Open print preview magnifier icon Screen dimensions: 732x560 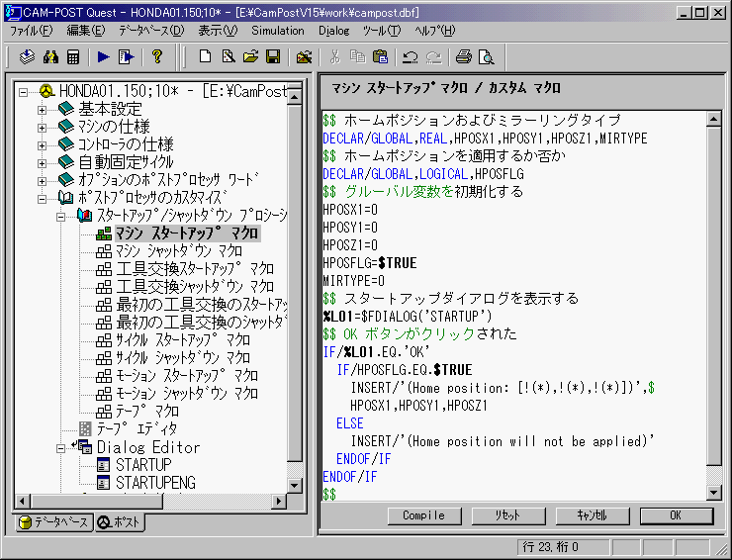coord(487,57)
